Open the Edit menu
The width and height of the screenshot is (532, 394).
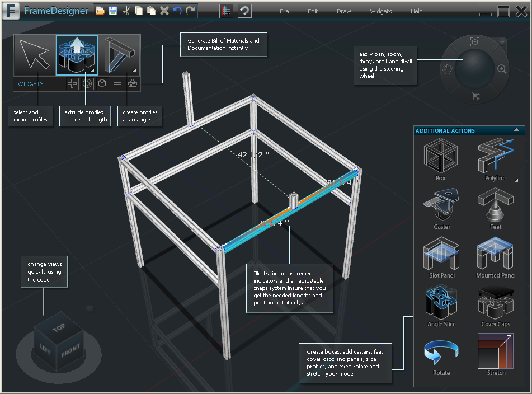point(313,11)
